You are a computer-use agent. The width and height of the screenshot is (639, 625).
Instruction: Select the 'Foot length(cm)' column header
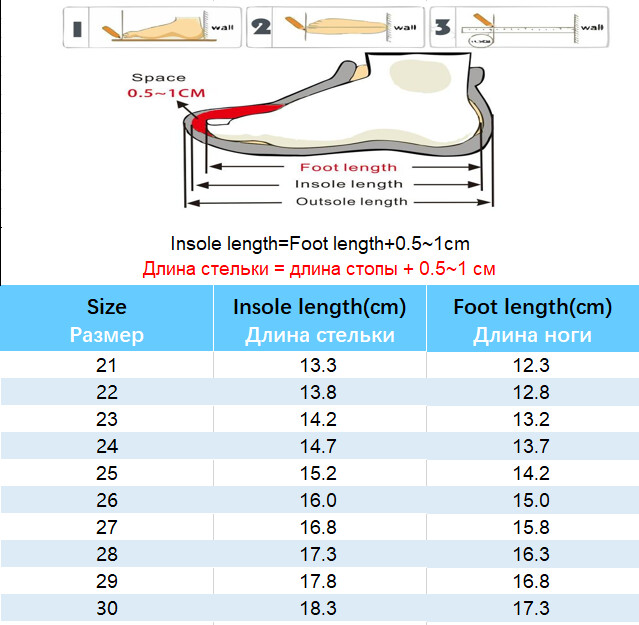click(x=532, y=320)
